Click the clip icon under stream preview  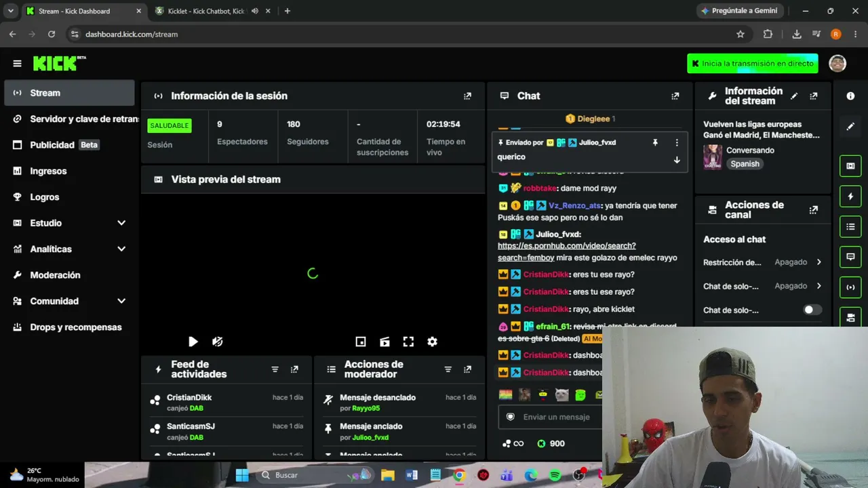pyautogui.click(x=384, y=342)
